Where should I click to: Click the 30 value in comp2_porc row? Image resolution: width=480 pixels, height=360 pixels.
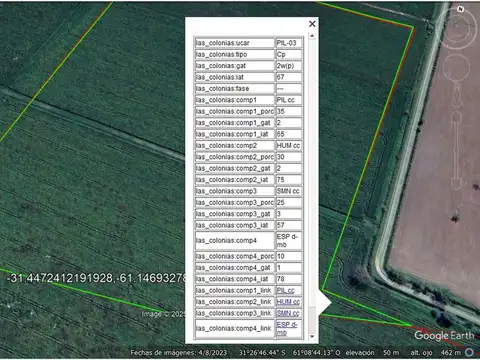[289, 157]
